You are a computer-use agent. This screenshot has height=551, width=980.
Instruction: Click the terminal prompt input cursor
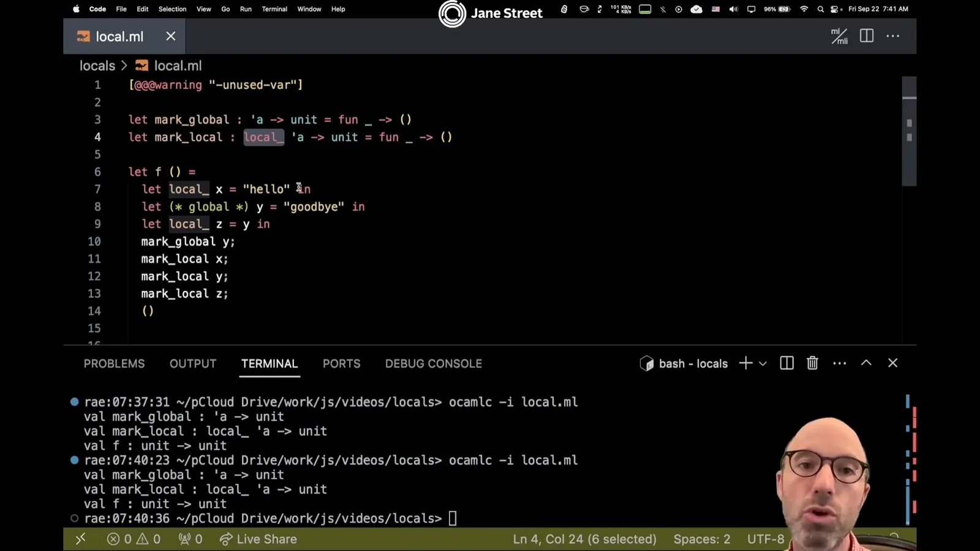(453, 519)
